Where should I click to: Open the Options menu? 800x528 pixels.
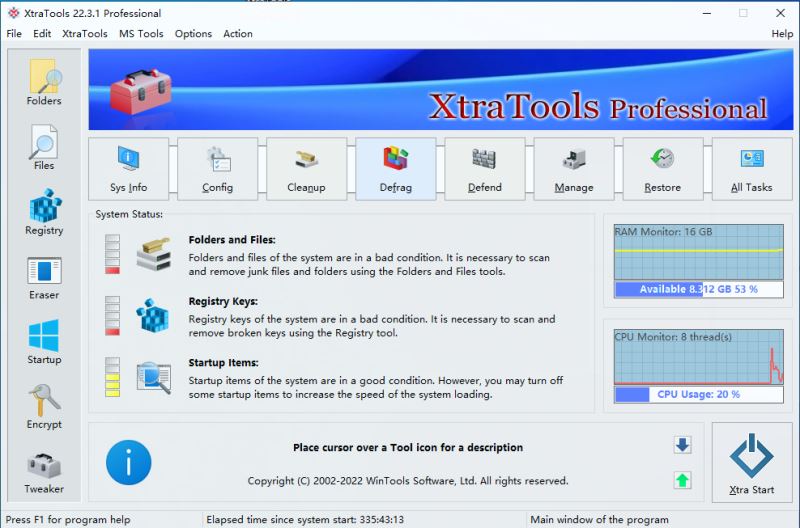tap(193, 33)
